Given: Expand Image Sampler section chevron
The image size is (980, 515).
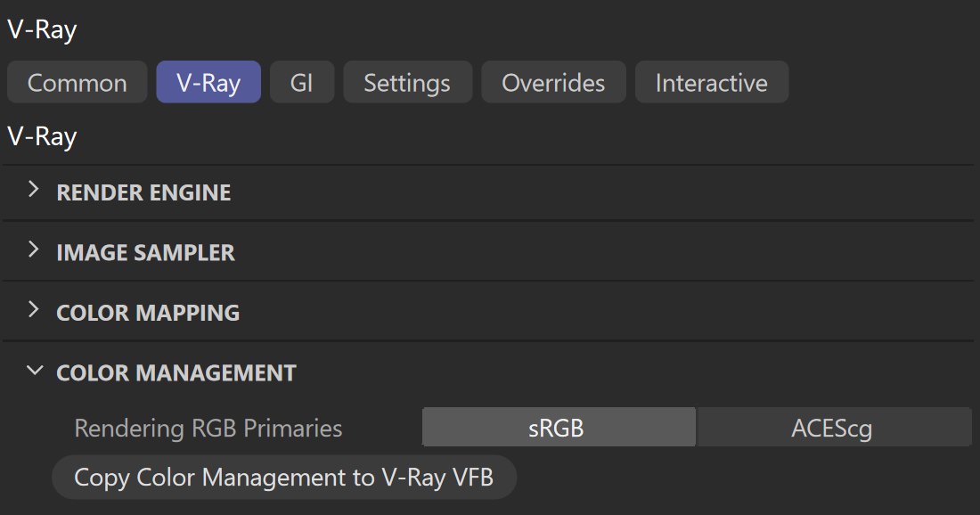Looking at the screenshot, I should pyautogui.click(x=34, y=250).
